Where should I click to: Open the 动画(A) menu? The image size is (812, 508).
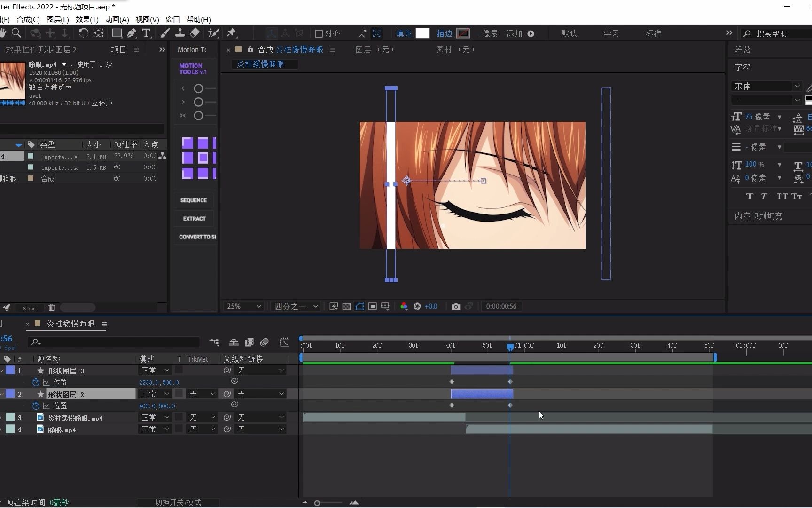pyautogui.click(x=117, y=19)
